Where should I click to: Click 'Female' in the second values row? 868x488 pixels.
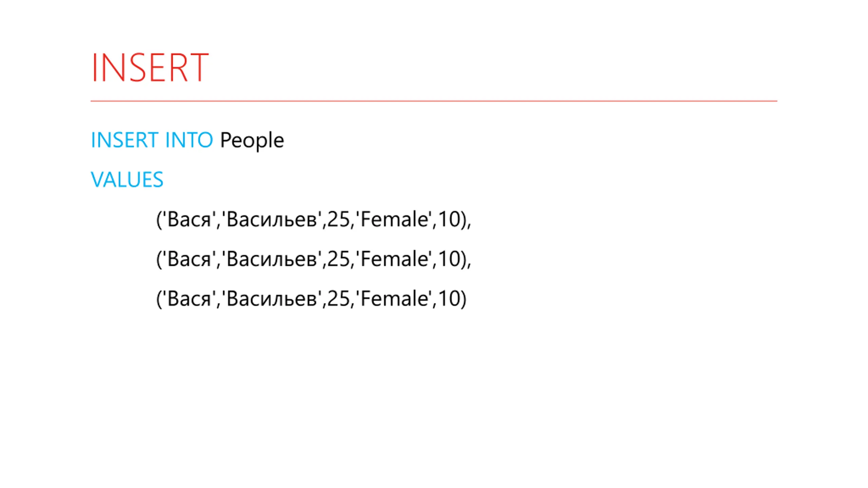[394, 259]
